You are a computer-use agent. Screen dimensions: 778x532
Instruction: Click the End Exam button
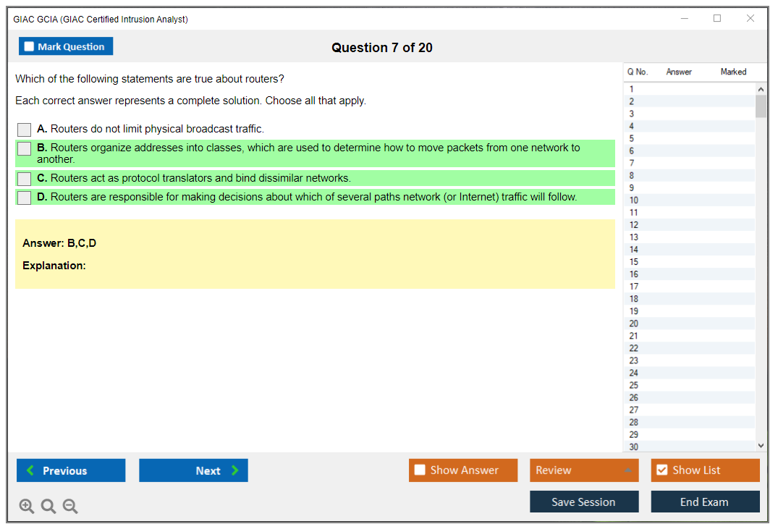(x=705, y=502)
